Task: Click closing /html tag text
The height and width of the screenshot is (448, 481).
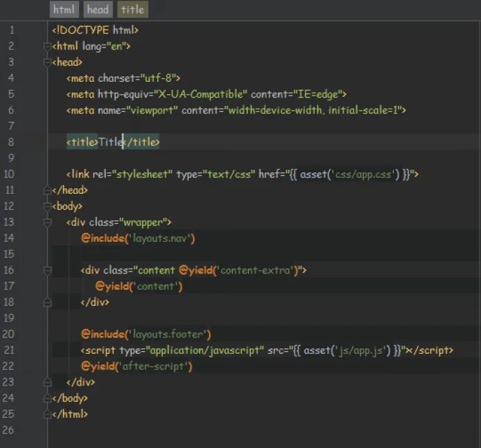Action: pyautogui.click(x=70, y=414)
